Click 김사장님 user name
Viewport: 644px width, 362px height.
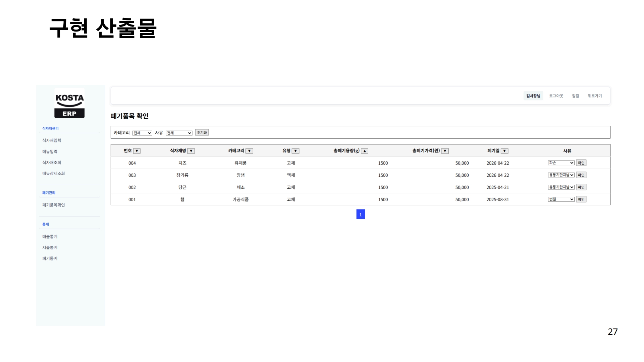[x=533, y=96]
